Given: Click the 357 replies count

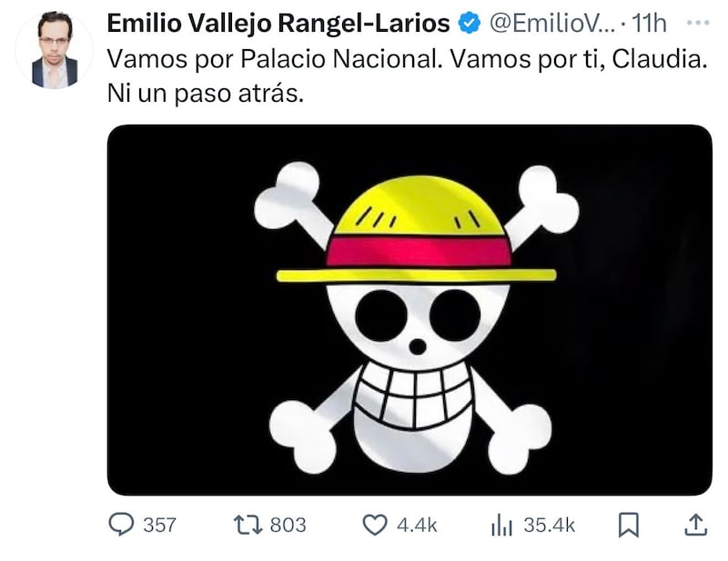Looking at the screenshot, I should coord(160,526).
